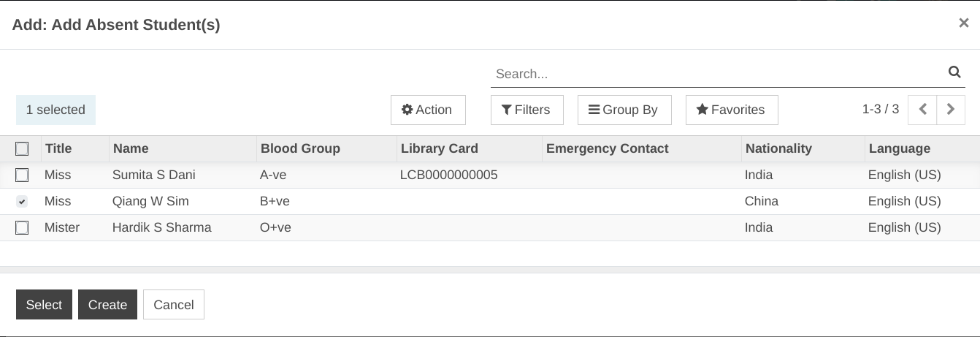Image resolution: width=980 pixels, height=337 pixels.
Task: Go to previous page arrow
Action: pos(922,110)
